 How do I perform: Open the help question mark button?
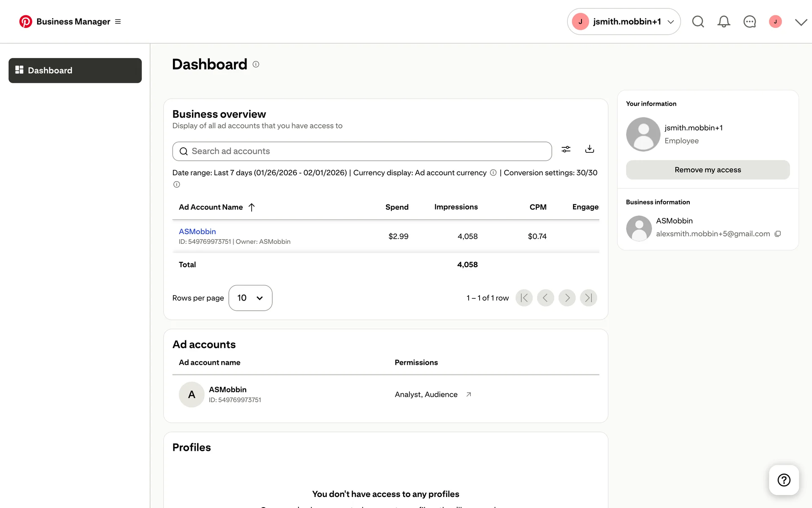pyautogui.click(x=784, y=480)
